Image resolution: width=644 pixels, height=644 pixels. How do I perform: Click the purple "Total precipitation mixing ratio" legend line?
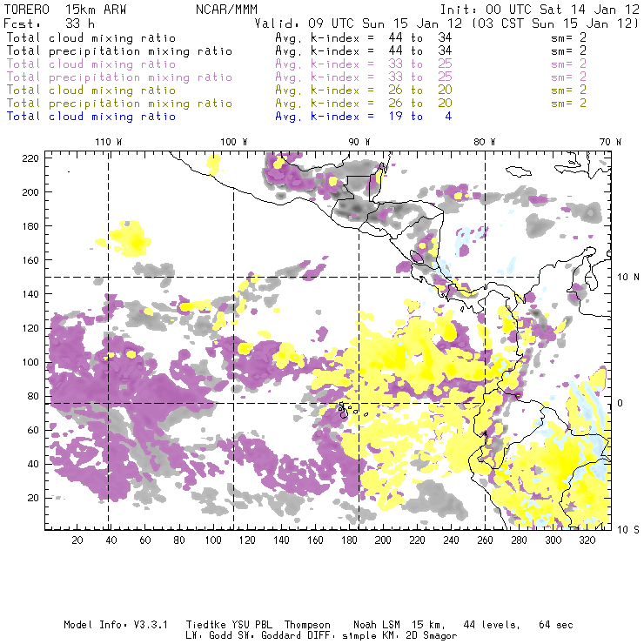[x=119, y=77]
